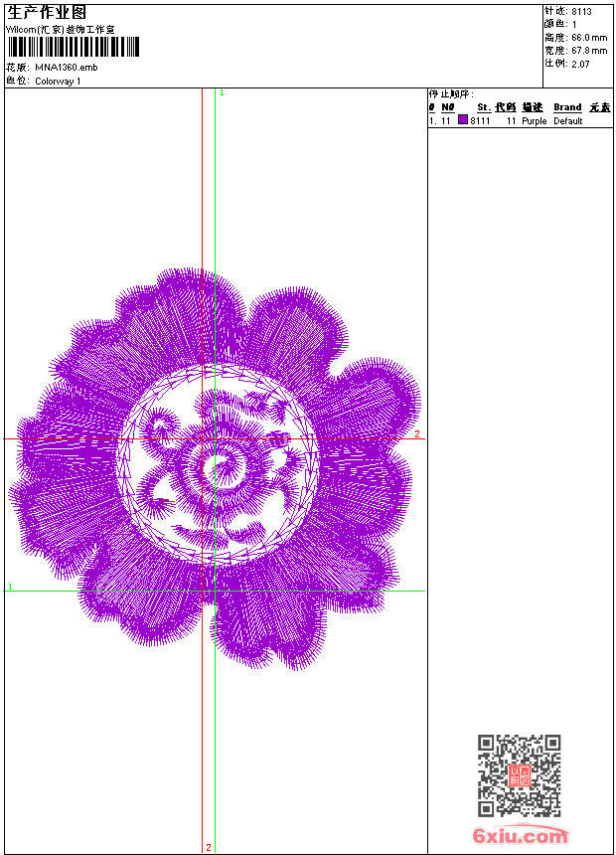Click the Brand column header
Image resolution: width=616 pixels, height=855 pixels.
[567, 107]
